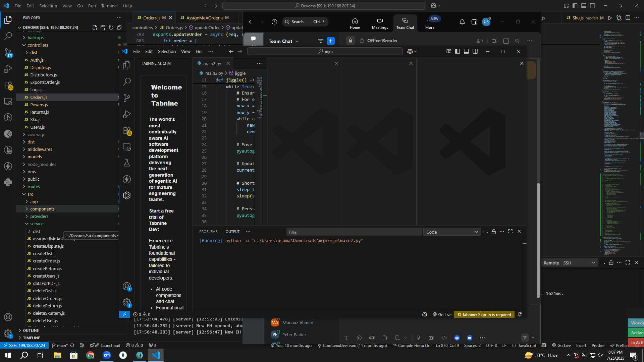Refresh the Devoms explorer tree
Viewport: 644px width, 362px height.
pos(111,27)
